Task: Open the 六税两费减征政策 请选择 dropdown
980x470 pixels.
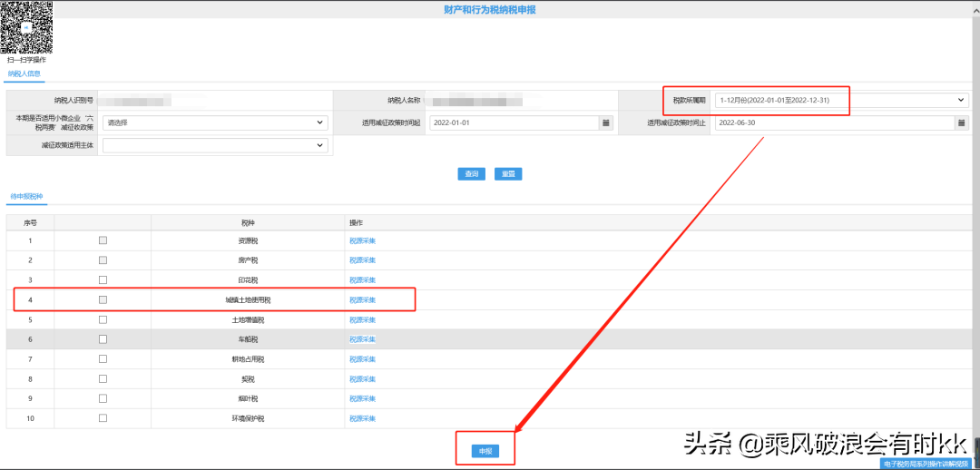Action: click(215, 122)
